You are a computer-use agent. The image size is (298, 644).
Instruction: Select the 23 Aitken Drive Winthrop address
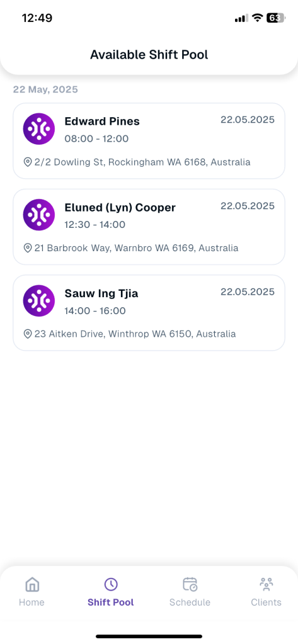(x=135, y=334)
